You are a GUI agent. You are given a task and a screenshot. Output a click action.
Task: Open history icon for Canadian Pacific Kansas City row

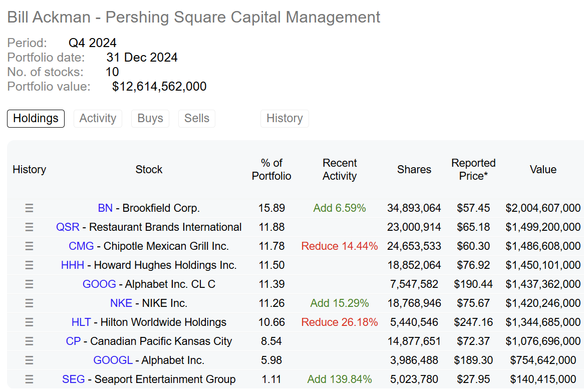pyautogui.click(x=29, y=341)
